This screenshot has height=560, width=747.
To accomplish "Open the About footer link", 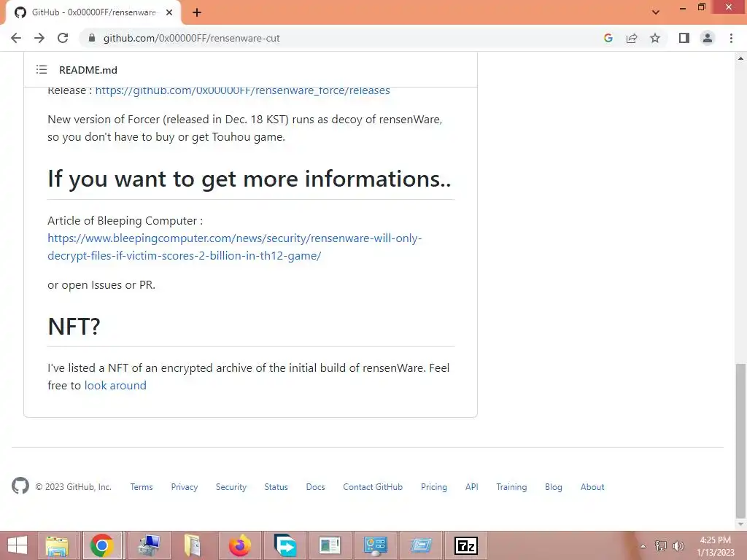I will point(592,486).
